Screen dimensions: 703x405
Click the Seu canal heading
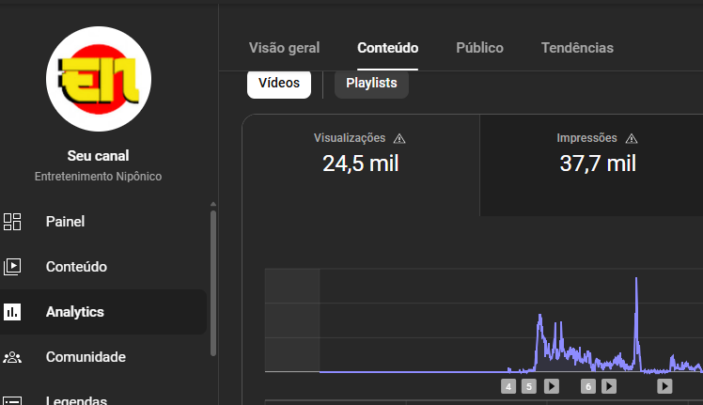coord(98,156)
